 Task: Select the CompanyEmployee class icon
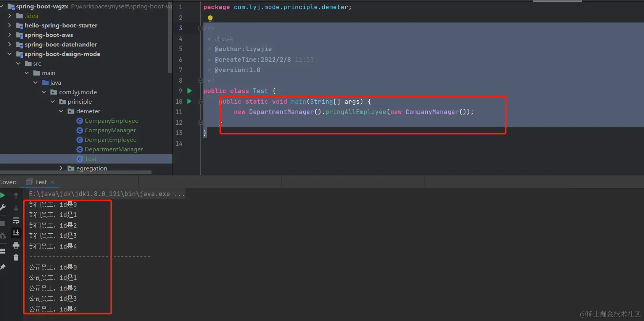tap(80, 121)
